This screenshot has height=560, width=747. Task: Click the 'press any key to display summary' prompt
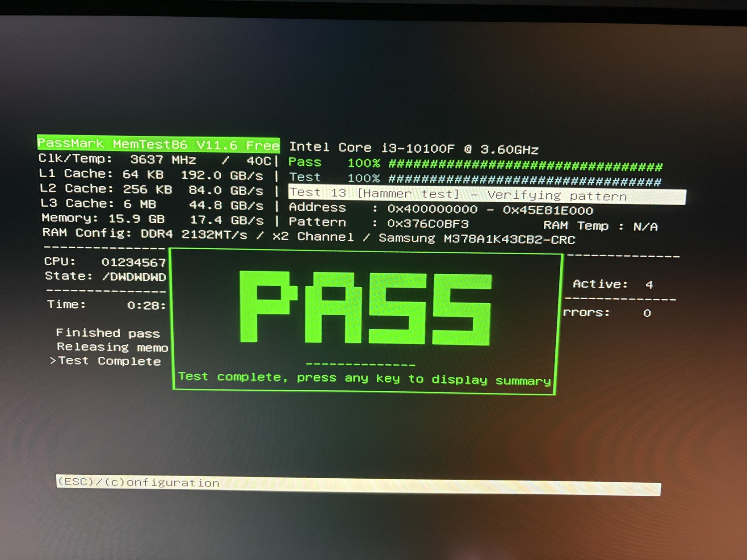[424, 379]
